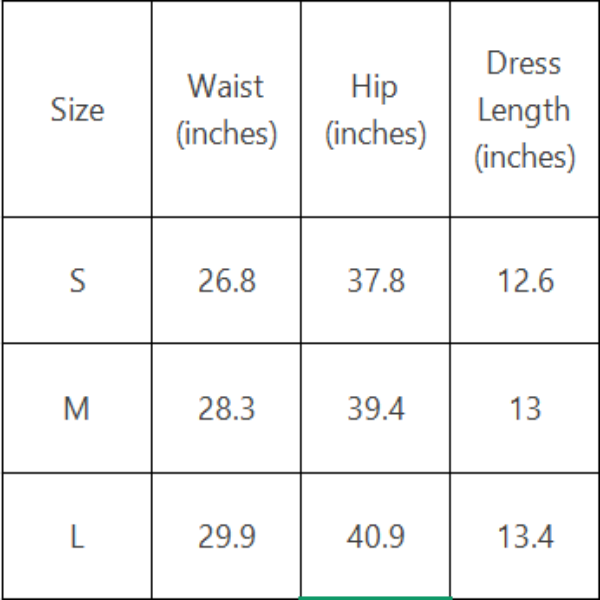Click hip value 40.9 cell
Screen dimensions: 600x600
[x=376, y=537]
